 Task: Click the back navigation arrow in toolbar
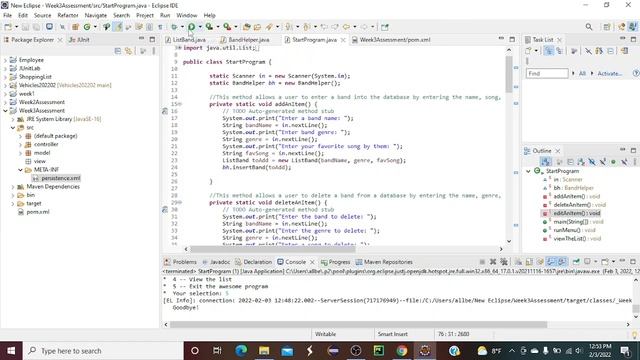pyautogui.click(x=346, y=27)
